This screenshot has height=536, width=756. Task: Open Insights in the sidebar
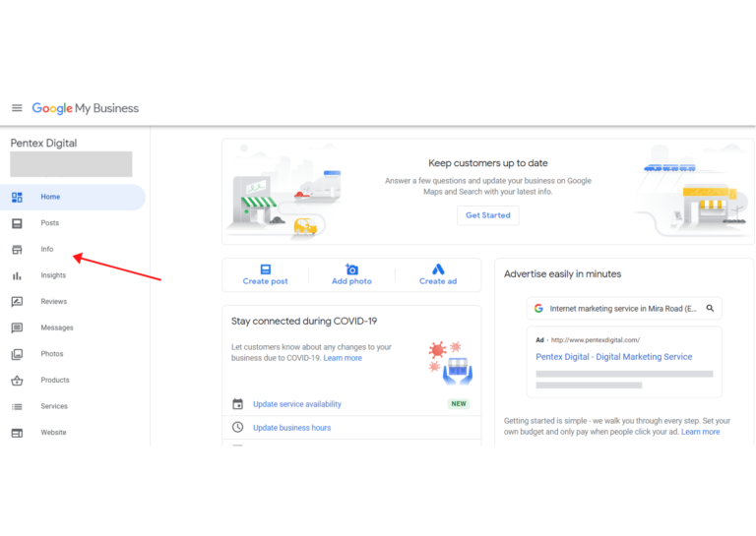coord(53,275)
